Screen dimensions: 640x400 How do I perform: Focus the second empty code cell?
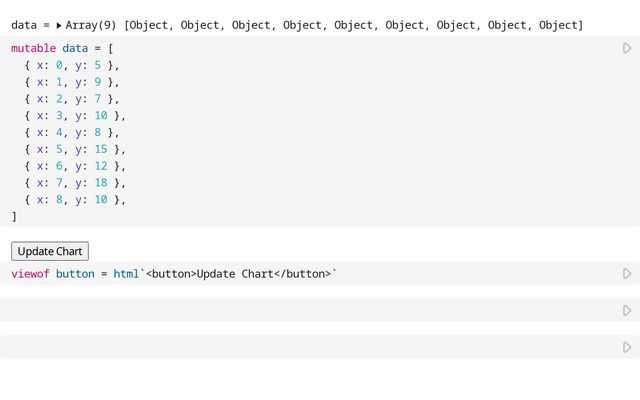tap(300, 347)
